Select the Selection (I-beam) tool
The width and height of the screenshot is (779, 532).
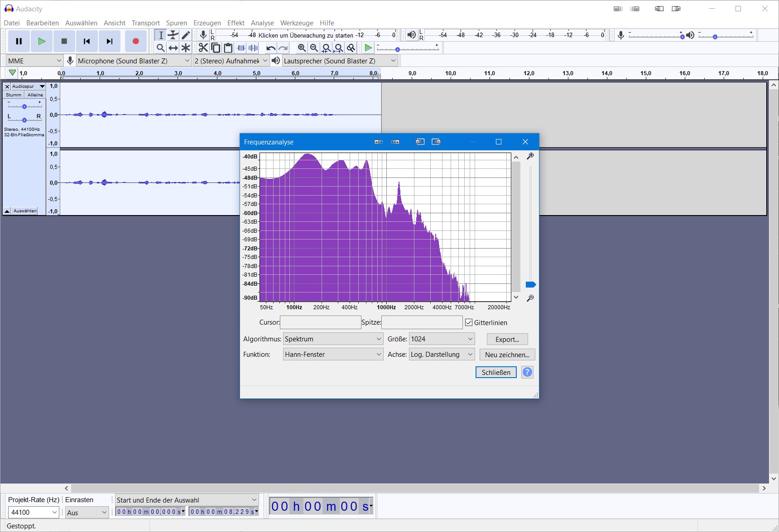161,35
